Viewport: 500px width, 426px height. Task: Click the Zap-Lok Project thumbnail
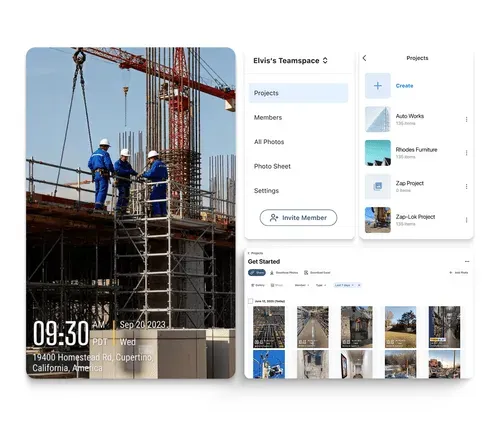378,220
